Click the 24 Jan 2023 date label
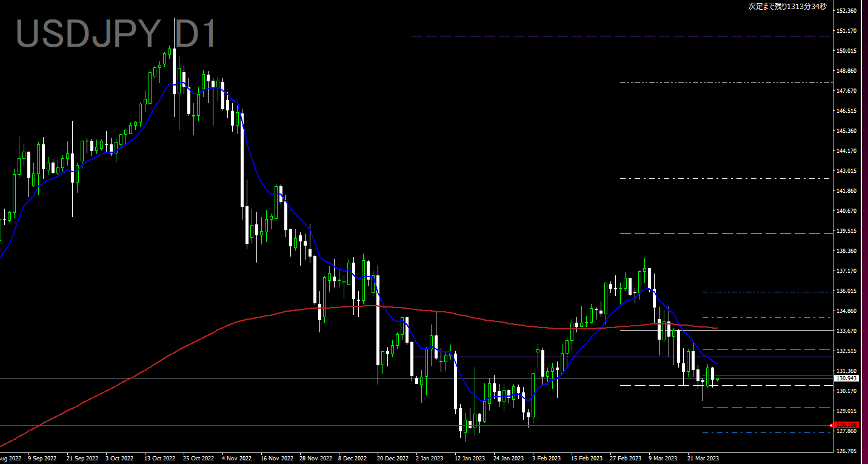This screenshot has width=868, height=464. (509, 459)
